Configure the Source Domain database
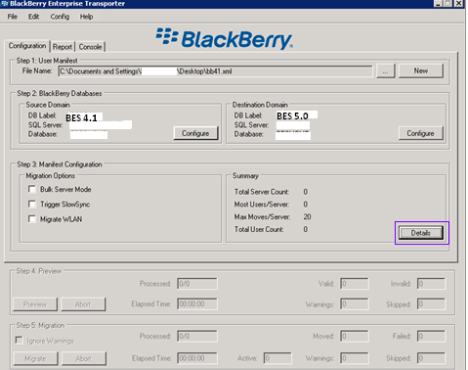The image size is (468, 370). point(196,133)
